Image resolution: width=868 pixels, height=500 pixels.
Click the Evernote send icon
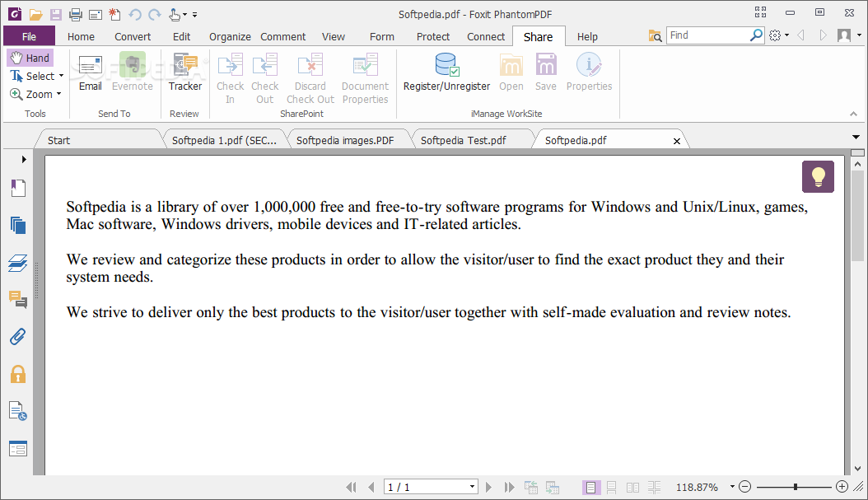point(133,72)
